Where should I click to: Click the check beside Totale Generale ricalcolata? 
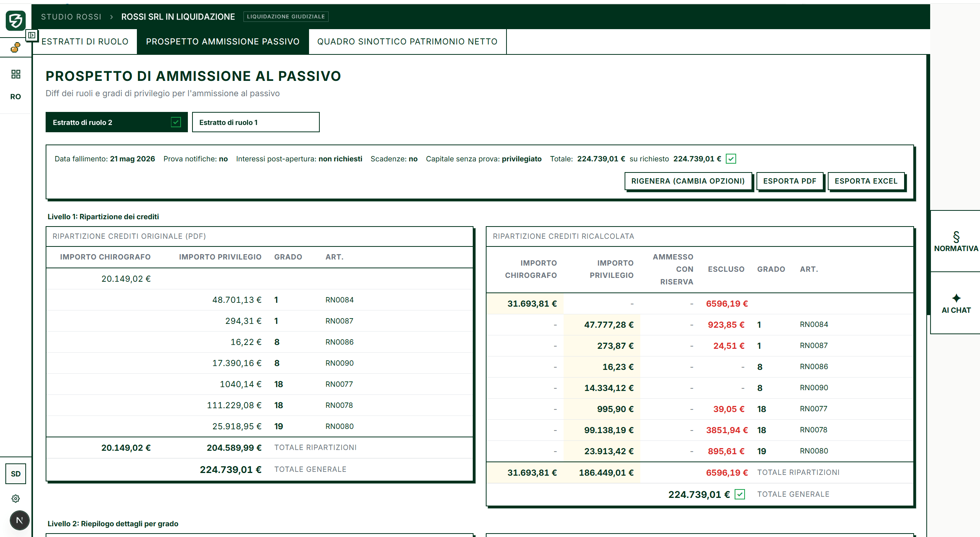tap(740, 494)
